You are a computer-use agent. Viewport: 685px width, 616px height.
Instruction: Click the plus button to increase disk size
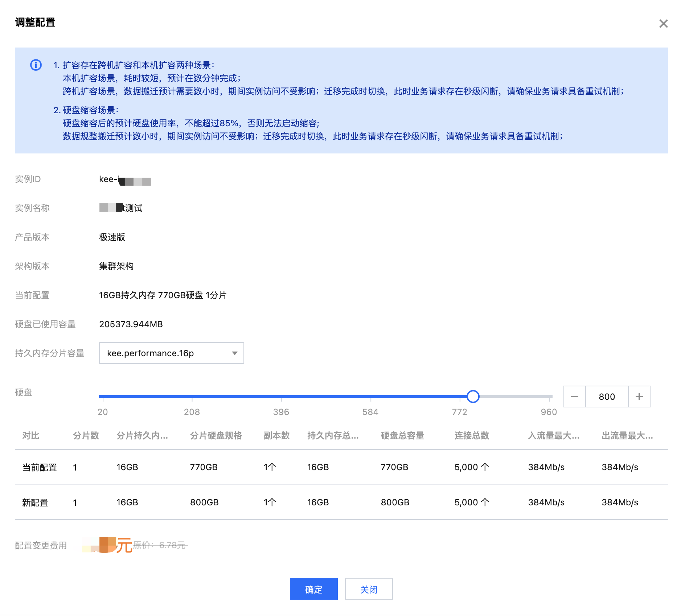pyautogui.click(x=639, y=397)
